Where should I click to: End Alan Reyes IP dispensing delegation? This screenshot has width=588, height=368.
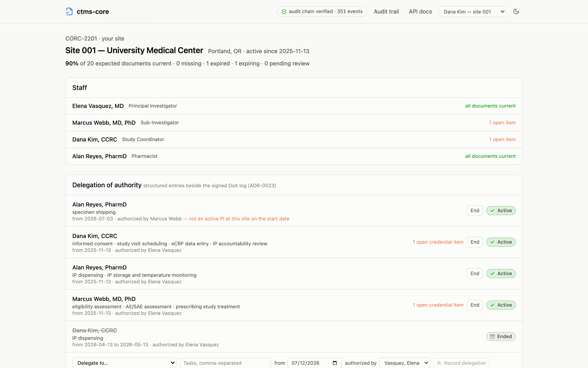tap(475, 273)
